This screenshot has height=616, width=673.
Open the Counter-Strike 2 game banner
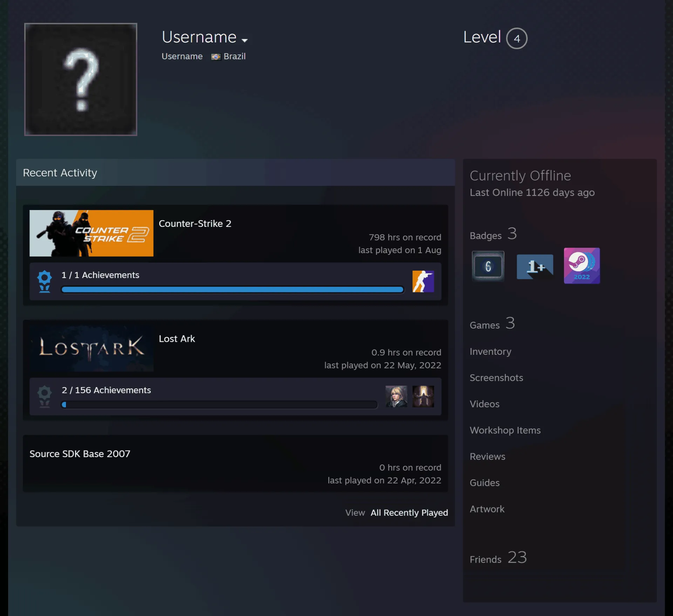[91, 233]
